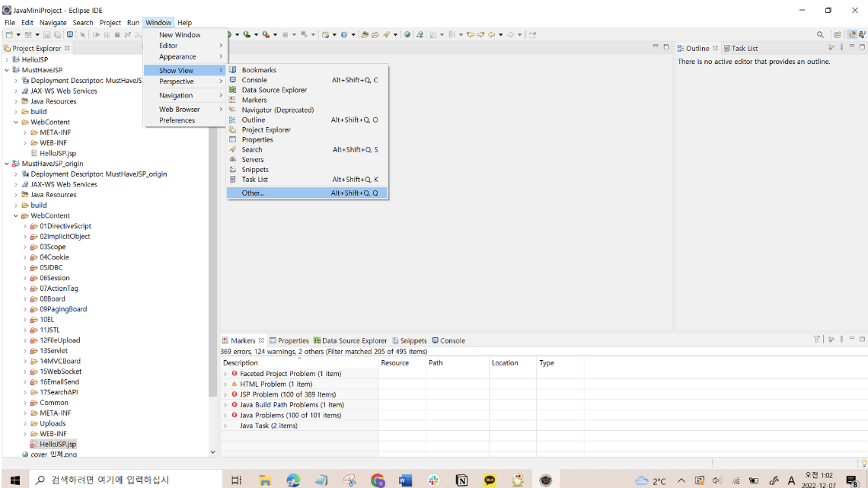Image resolution: width=868 pixels, height=488 pixels.
Task: Switch to the Data Source Explorer tab
Action: tap(349, 340)
